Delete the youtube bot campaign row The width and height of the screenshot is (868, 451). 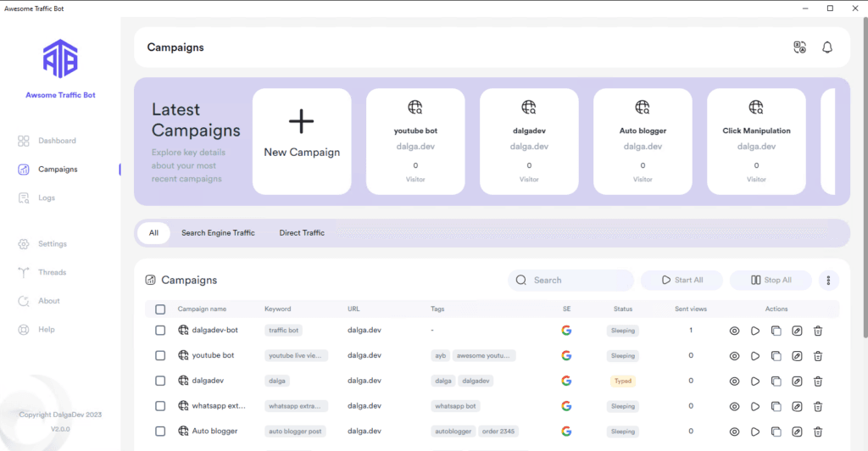tap(818, 356)
